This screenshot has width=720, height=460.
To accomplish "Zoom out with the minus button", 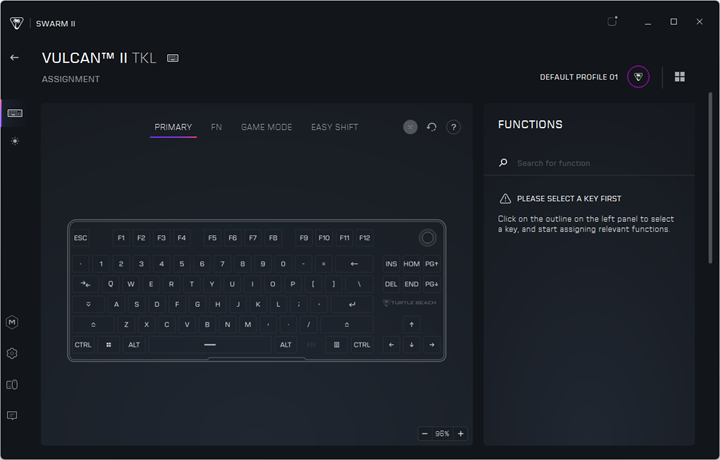I will coord(425,434).
